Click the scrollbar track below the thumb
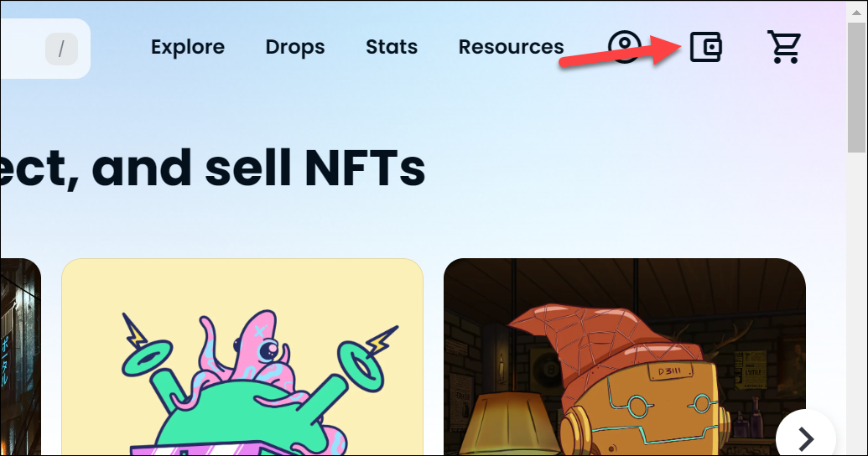Viewport: 868px width, 456px height. [857, 304]
